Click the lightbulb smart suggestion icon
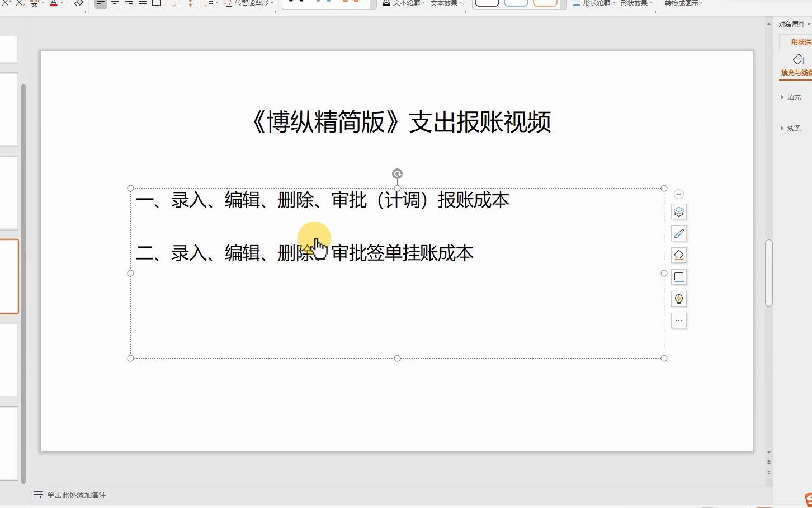Screen dimensions: 812x508 679,299
